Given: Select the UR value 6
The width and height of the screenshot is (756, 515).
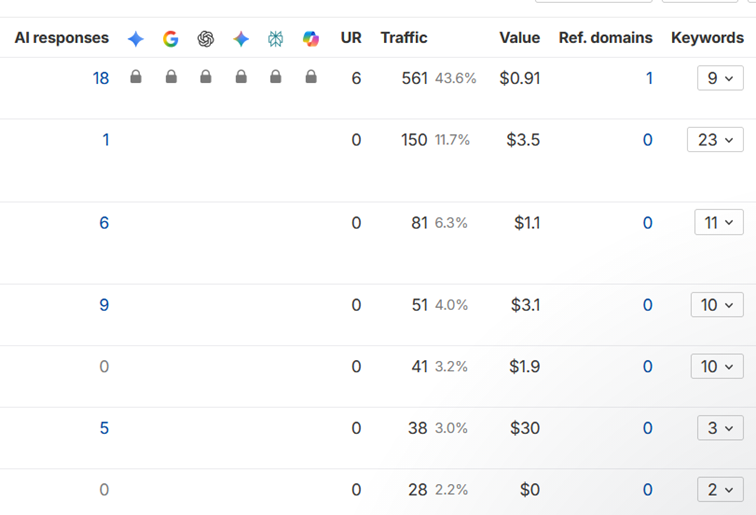Looking at the screenshot, I should (x=356, y=78).
